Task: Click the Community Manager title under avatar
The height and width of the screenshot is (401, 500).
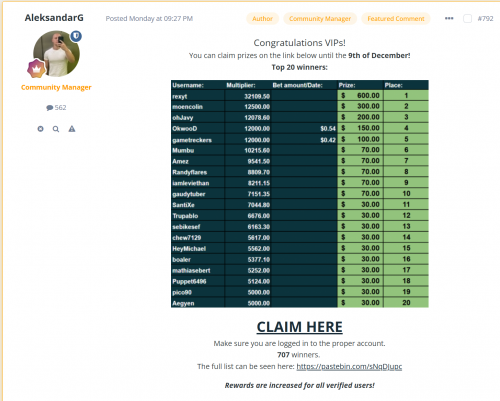Action: 56,87
